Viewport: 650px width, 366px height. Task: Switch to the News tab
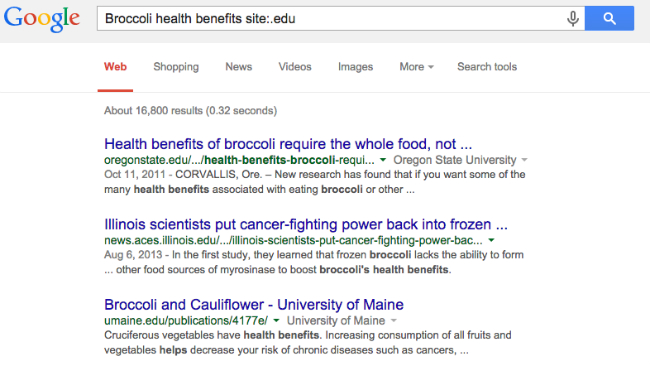(239, 67)
